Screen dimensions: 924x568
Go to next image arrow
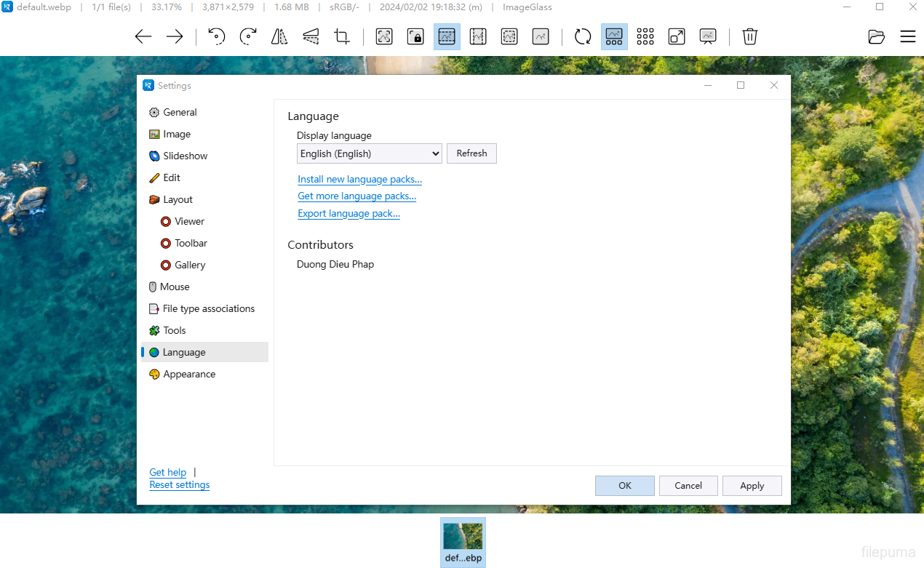click(175, 36)
